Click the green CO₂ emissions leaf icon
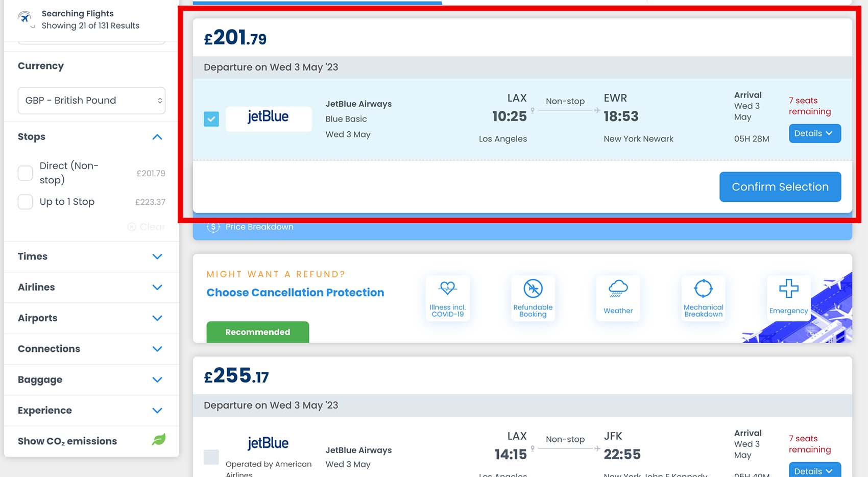 click(x=159, y=440)
